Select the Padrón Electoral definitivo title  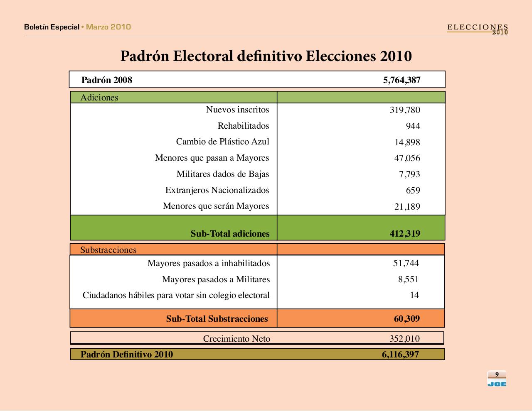click(x=266, y=56)
